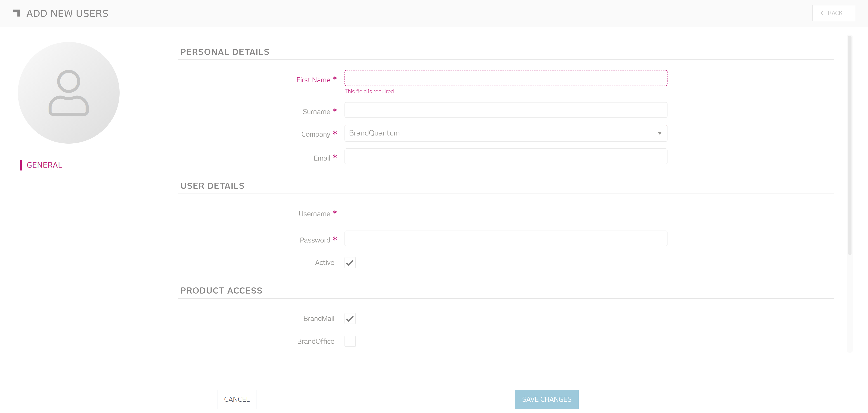The width and height of the screenshot is (868, 413).
Task: Go back using the Back button
Action: click(x=833, y=13)
